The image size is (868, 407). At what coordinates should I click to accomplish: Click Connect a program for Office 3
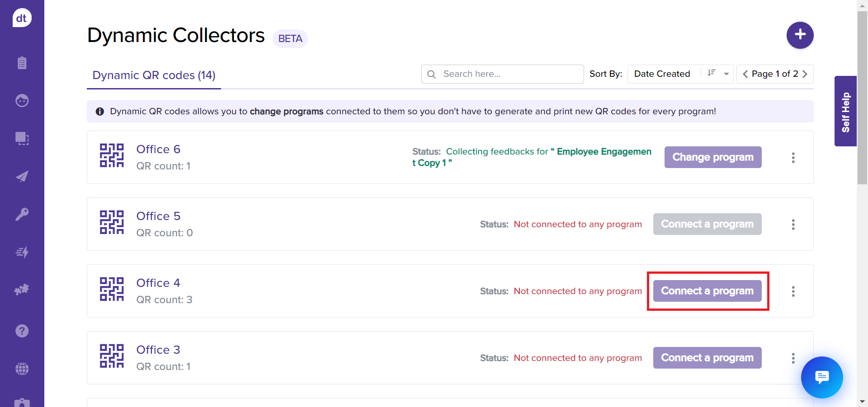point(707,358)
